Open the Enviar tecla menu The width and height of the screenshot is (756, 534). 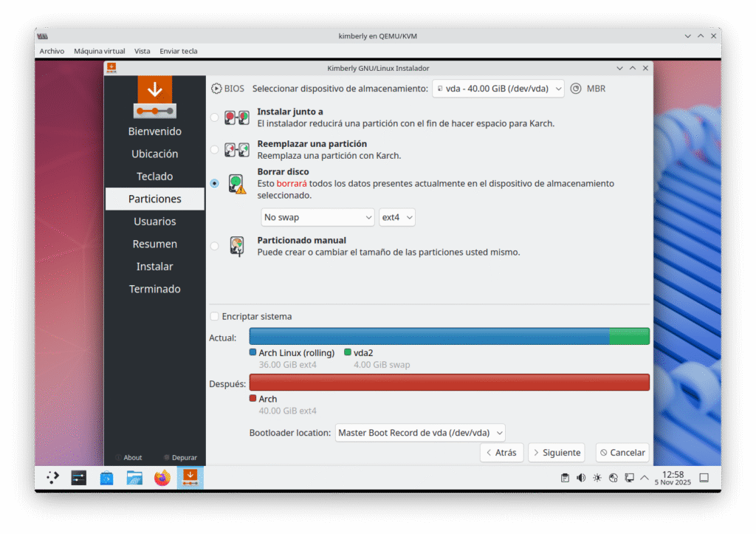point(179,51)
